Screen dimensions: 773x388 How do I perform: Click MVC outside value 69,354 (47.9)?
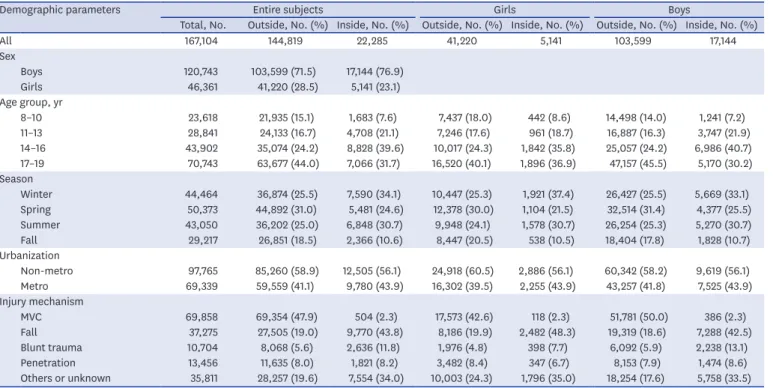[x=286, y=317]
